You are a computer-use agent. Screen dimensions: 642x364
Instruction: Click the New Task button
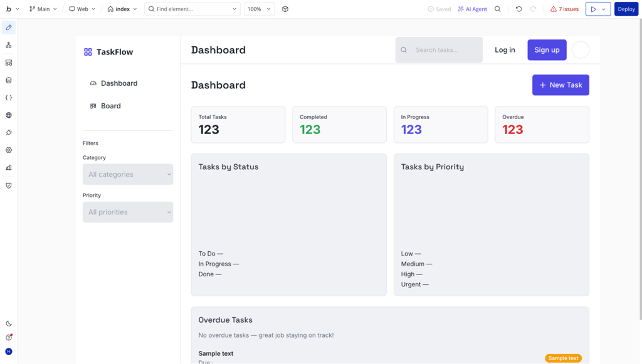click(560, 85)
